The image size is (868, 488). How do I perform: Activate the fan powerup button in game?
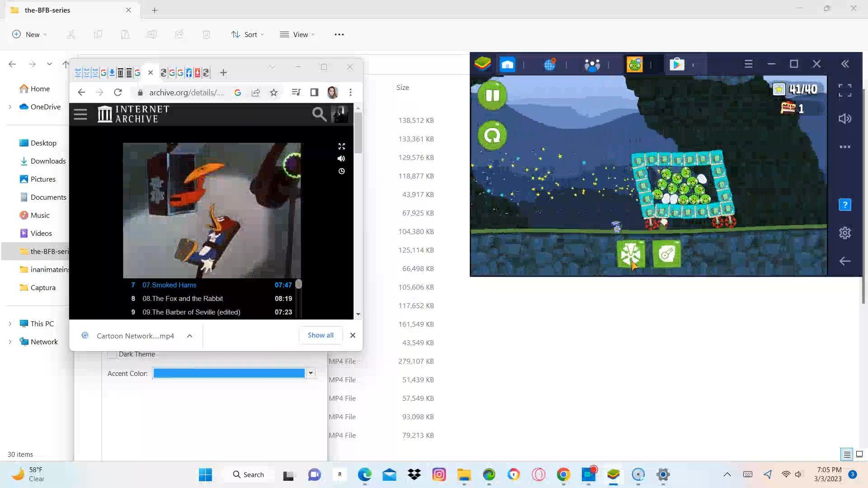tap(631, 254)
